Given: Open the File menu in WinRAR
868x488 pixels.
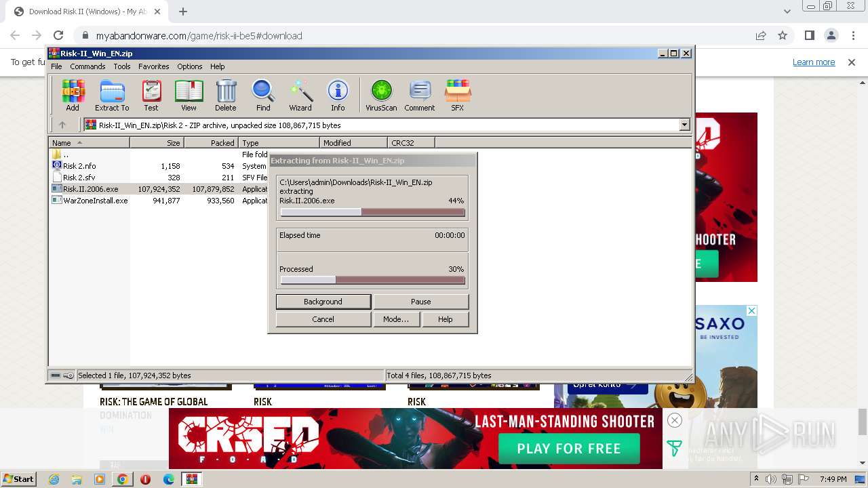Looking at the screenshot, I should pos(56,66).
